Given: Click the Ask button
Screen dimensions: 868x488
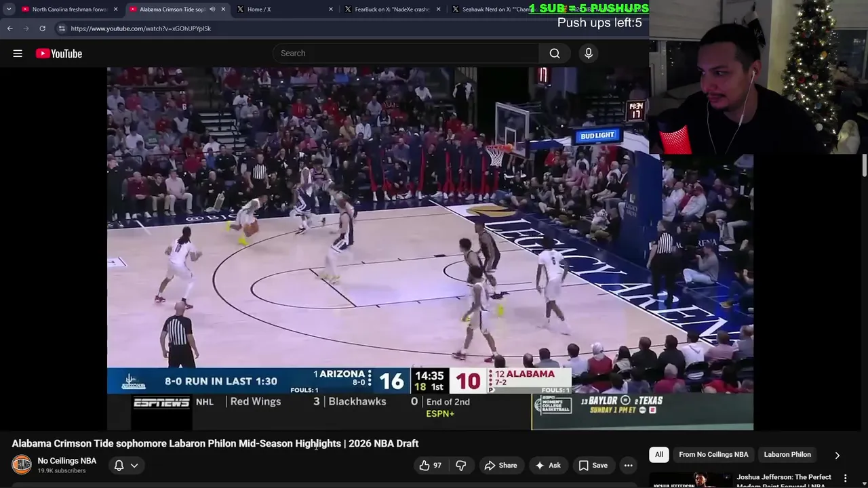Looking at the screenshot, I should [548, 466].
